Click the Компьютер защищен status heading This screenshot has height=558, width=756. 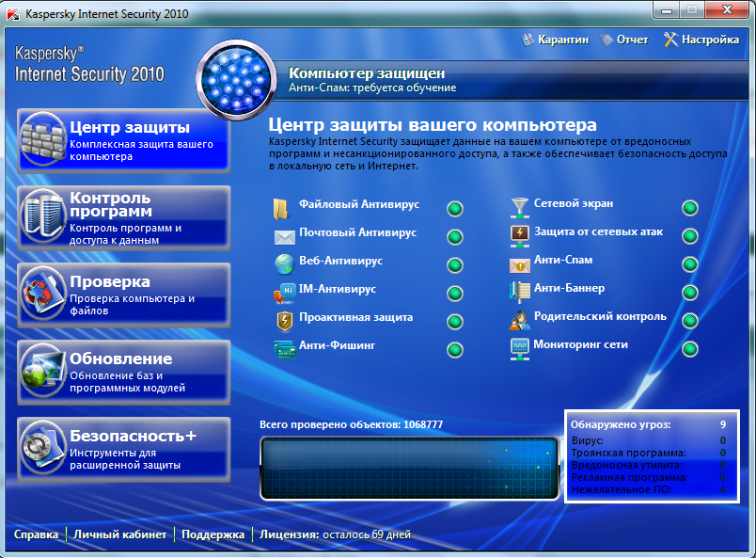367,73
